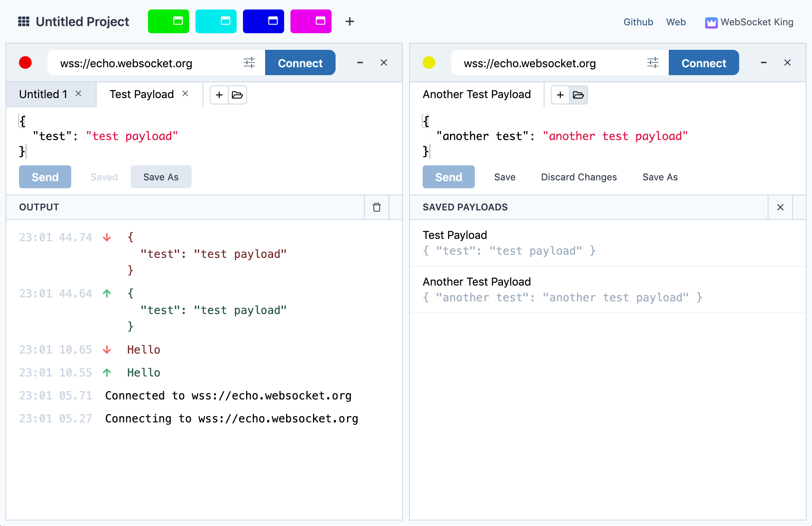Screen dimensions: 812x526
Task: Switch to the Untitled 1 tab
Action: tap(43, 94)
